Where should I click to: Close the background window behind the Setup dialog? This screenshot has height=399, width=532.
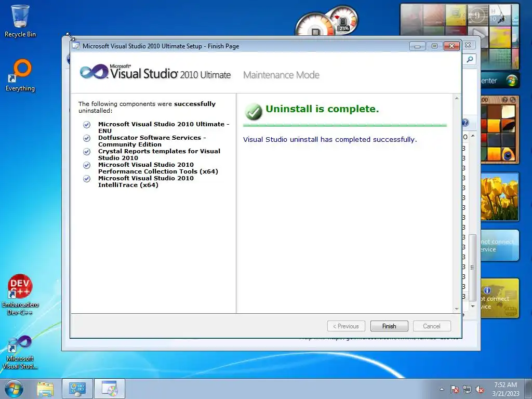[468, 45]
